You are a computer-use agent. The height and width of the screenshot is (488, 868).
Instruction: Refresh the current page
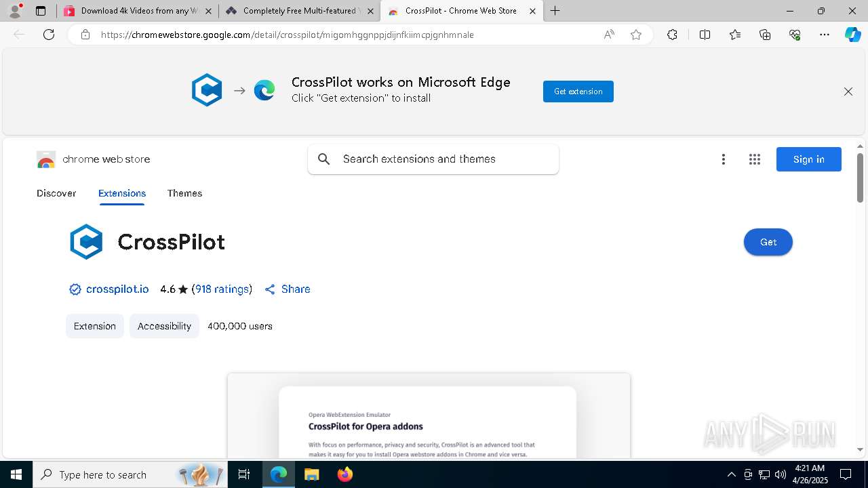(x=49, y=35)
